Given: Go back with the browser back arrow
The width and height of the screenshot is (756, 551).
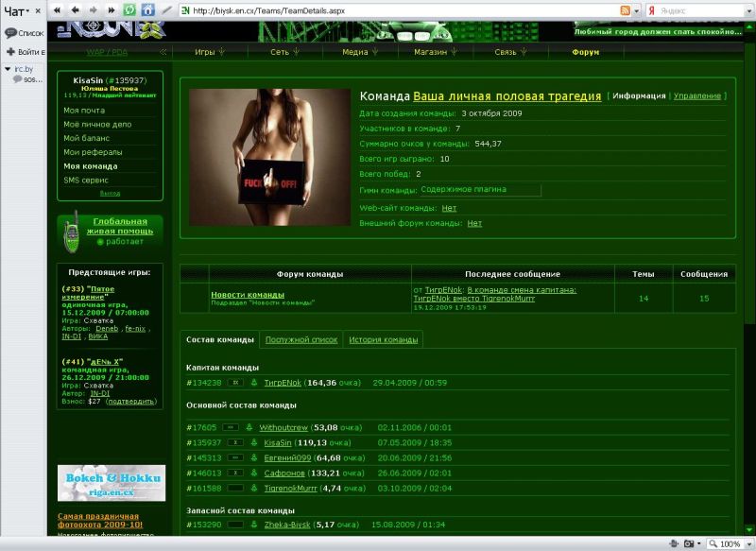Looking at the screenshot, I should [x=76, y=10].
